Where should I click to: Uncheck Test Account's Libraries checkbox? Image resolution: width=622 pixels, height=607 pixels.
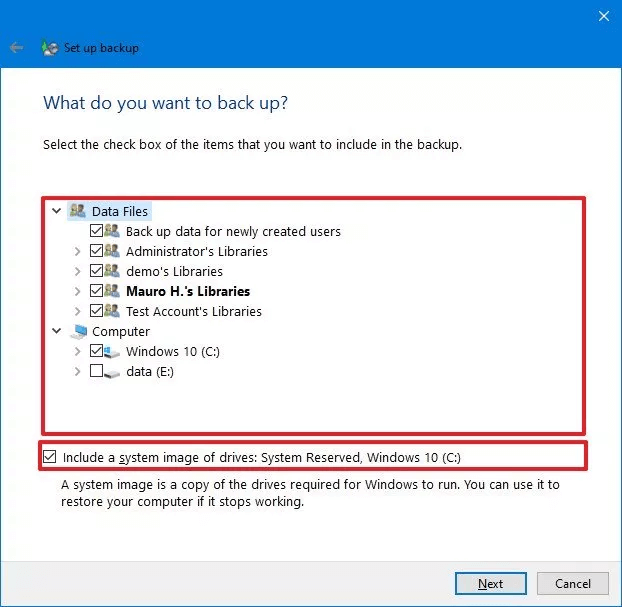pos(96,310)
